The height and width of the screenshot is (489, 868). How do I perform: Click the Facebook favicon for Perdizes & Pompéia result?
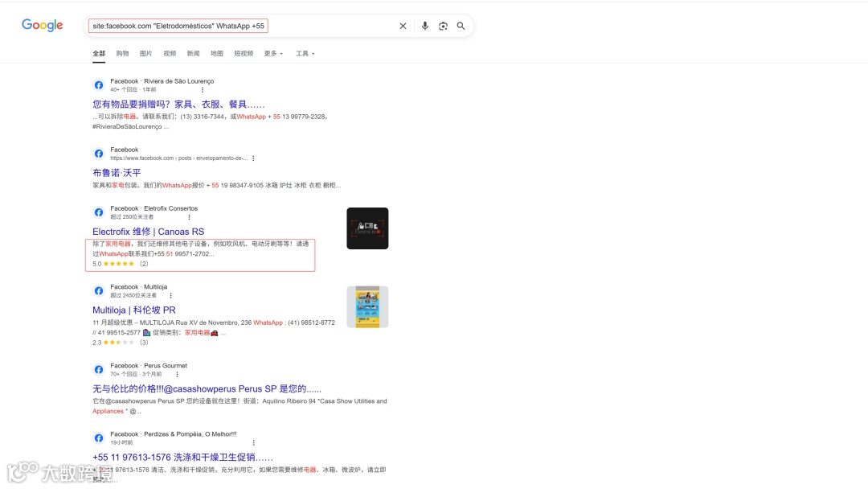(x=99, y=438)
